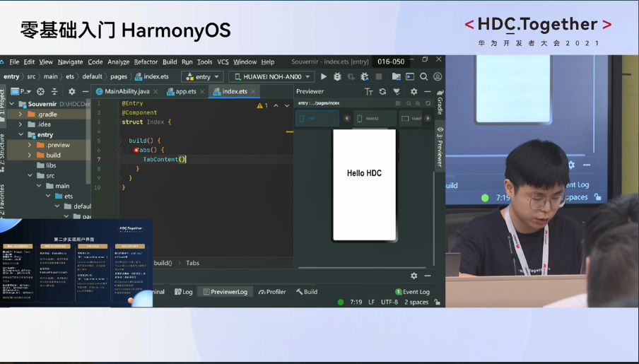Click the libs folder in project tree

pos(47,165)
